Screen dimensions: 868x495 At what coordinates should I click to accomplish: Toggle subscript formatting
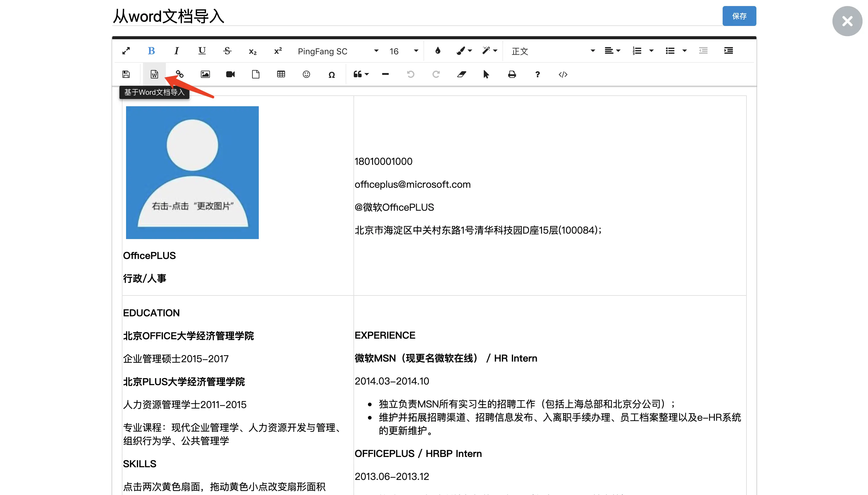tap(253, 51)
